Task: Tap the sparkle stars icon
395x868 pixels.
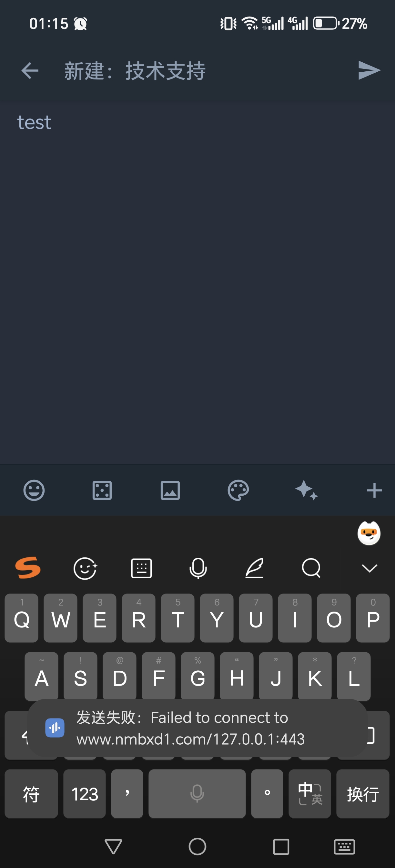Action: click(307, 490)
